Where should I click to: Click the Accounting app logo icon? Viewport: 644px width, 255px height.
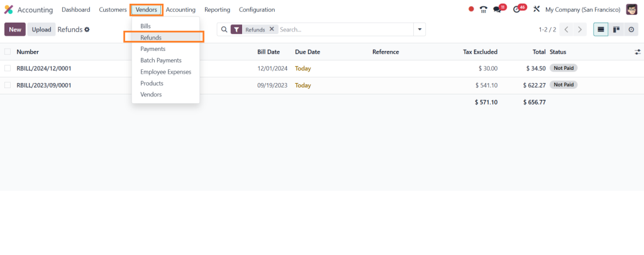[x=9, y=9]
